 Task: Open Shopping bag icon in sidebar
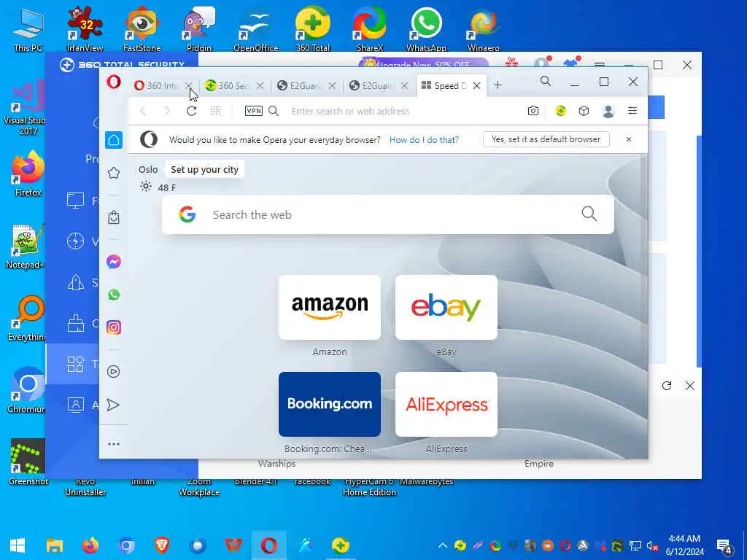click(114, 217)
